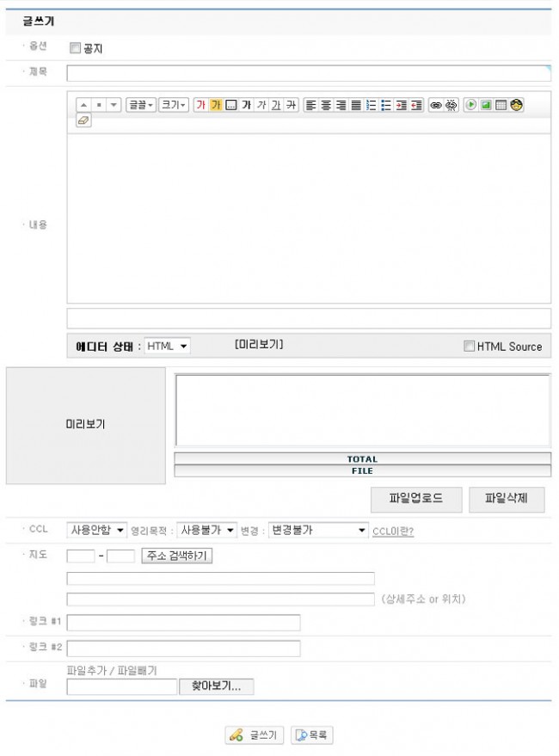The image size is (559, 756).
Task: Insert media with green play icon
Action: [x=471, y=105]
